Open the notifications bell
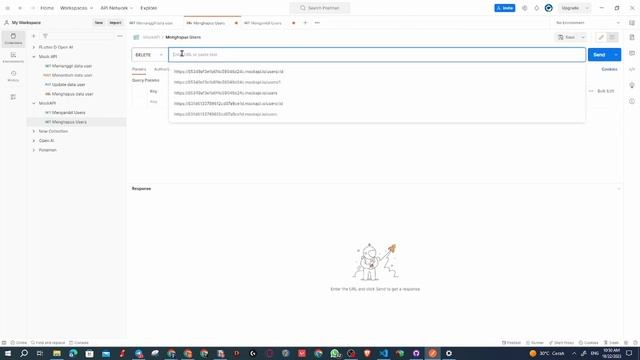The width and height of the screenshot is (640, 360). click(x=536, y=8)
